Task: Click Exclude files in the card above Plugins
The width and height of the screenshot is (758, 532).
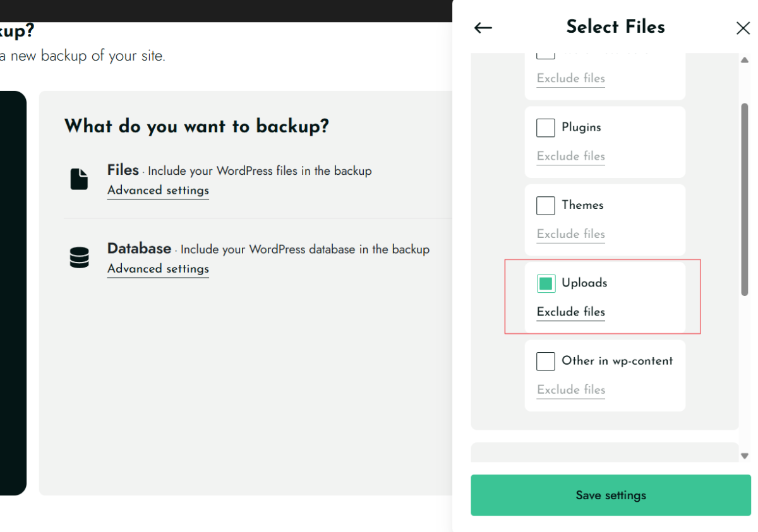Action: point(570,78)
